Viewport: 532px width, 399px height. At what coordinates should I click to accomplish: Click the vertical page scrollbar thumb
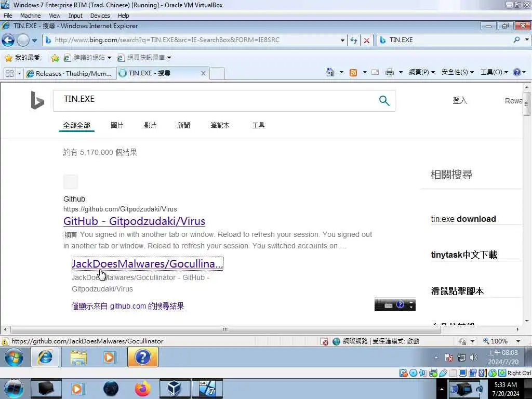click(526, 104)
